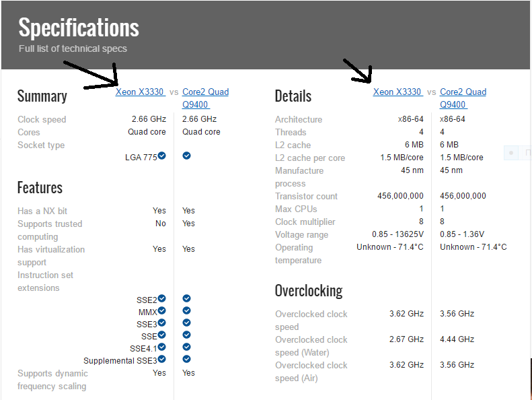Click the 'Transistor count' label
Image resolution: width=532 pixels, height=400 pixels.
(x=307, y=197)
